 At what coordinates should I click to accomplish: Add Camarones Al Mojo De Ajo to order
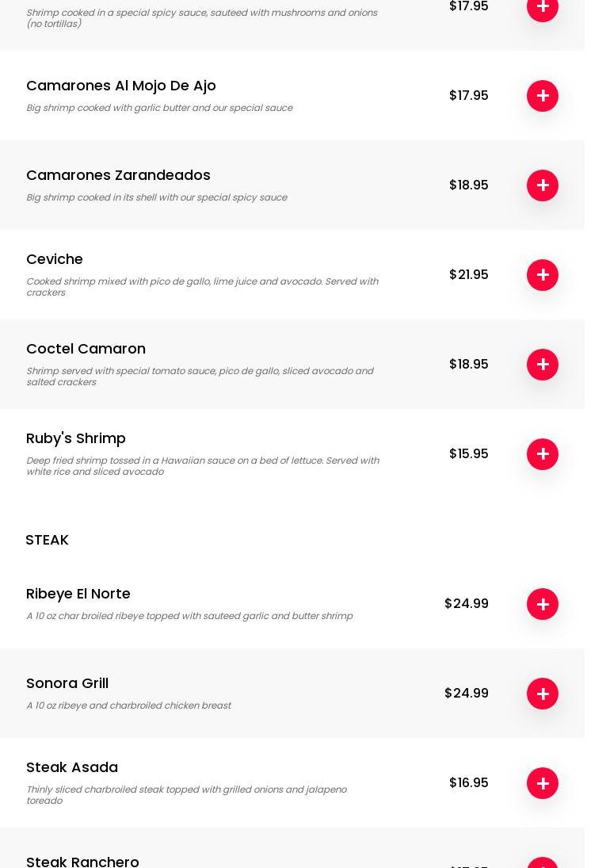coord(543,96)
